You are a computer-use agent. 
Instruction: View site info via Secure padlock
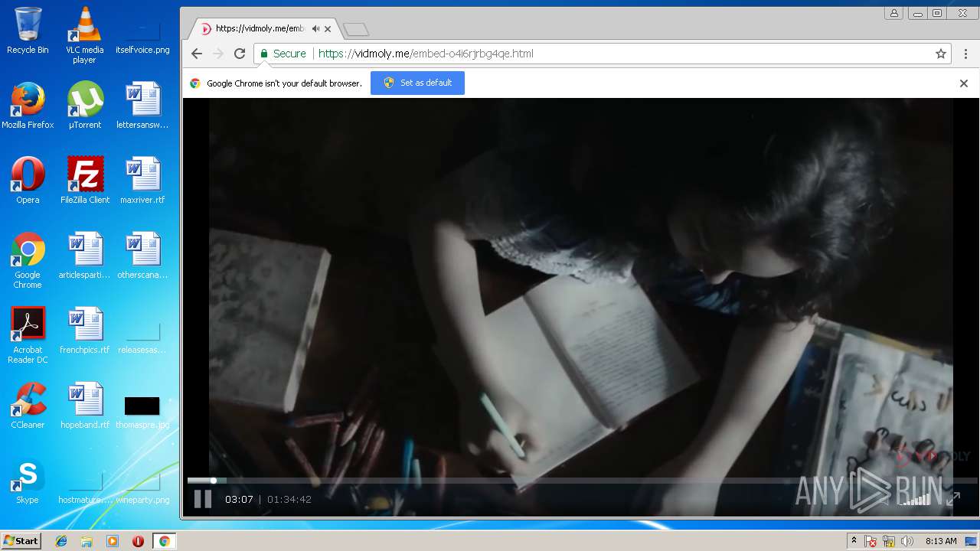coord(283,54)
